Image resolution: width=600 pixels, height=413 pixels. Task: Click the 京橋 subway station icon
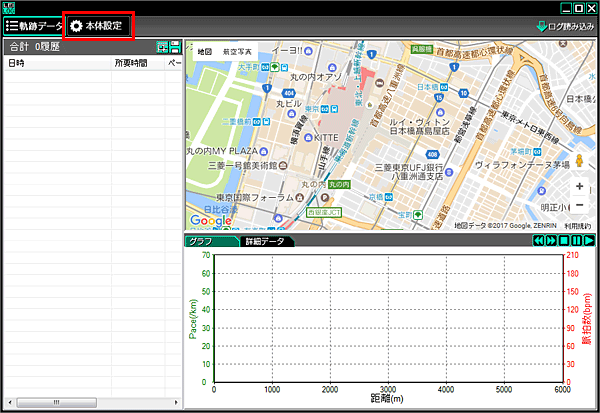click(388, 197)
